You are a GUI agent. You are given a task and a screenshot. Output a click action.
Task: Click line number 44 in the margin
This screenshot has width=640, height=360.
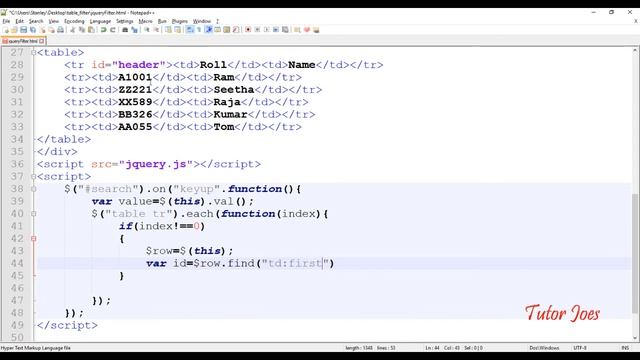click(x=17, y=263)
